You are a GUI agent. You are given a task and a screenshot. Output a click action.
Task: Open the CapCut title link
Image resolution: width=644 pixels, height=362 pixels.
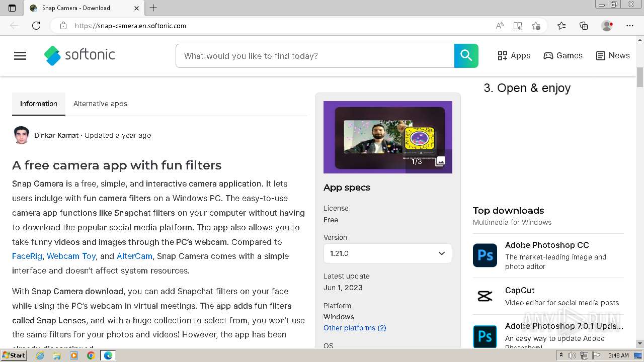(520, 290)
